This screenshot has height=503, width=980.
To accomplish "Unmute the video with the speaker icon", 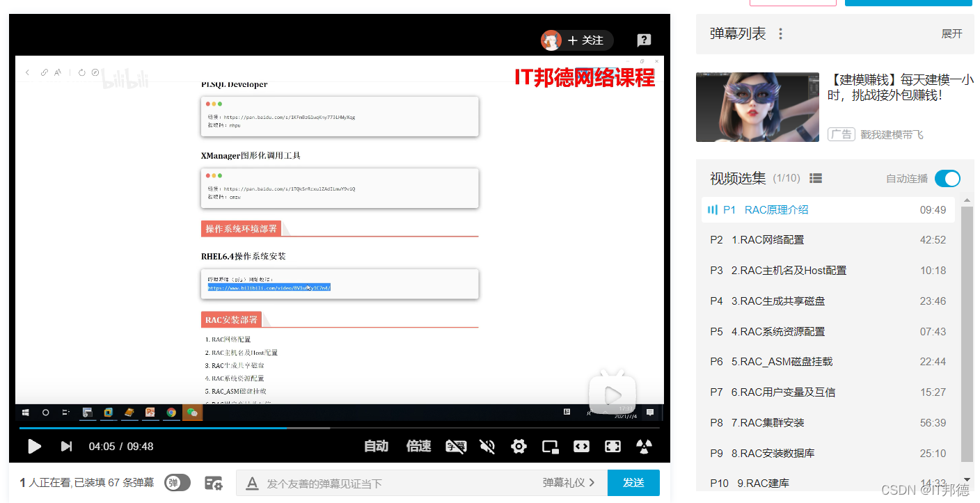I will [487, 446].
